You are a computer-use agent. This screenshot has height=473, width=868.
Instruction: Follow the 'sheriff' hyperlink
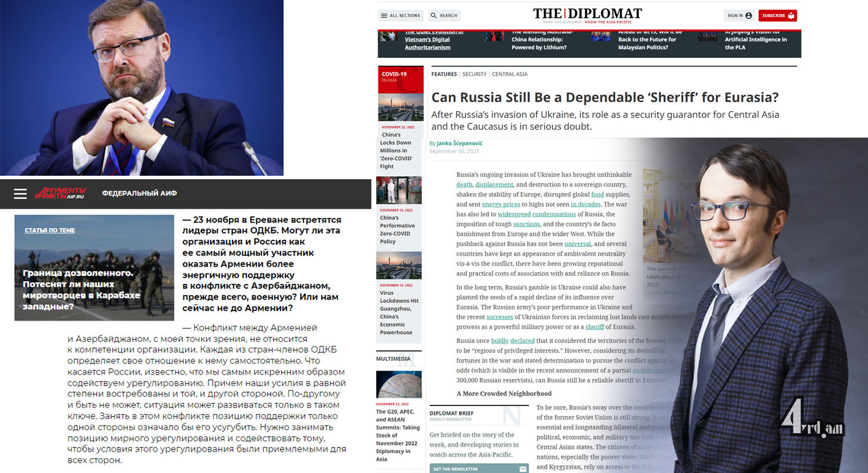(x=594, y=327)
